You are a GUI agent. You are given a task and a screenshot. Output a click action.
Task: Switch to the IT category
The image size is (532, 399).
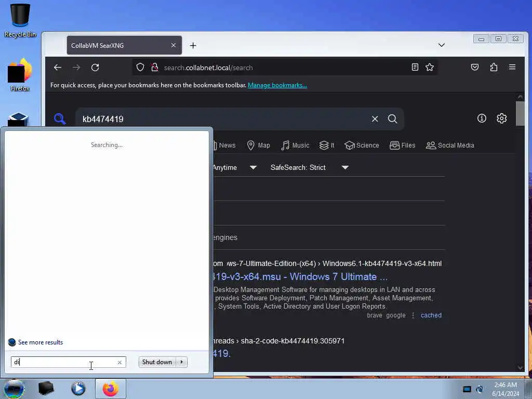tap(327, 145)
